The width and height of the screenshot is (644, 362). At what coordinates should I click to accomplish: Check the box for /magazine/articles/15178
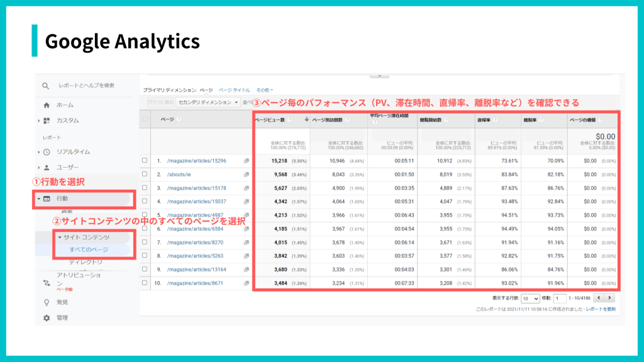click(x=145, y=187)
